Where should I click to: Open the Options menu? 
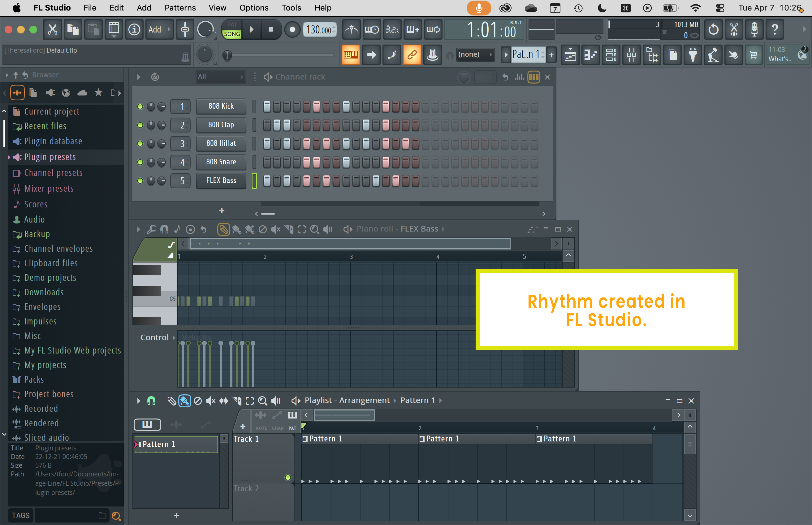pyautogui.click(x=254, y=8)
